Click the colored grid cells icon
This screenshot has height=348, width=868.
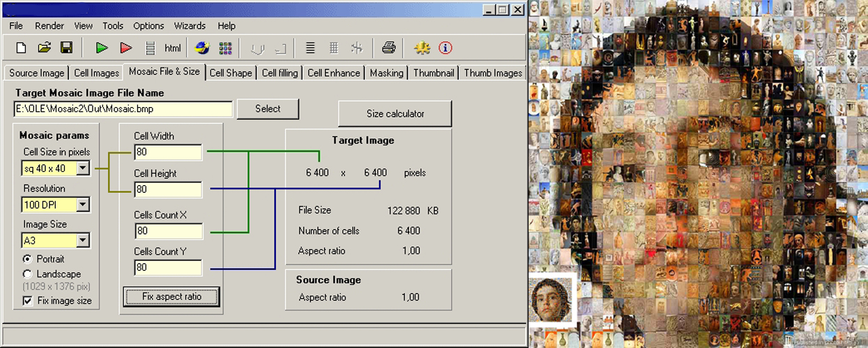(225, 48)
